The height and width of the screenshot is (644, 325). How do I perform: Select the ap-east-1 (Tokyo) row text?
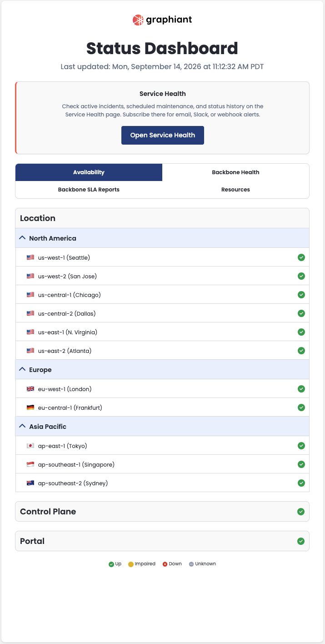(63, 446)
